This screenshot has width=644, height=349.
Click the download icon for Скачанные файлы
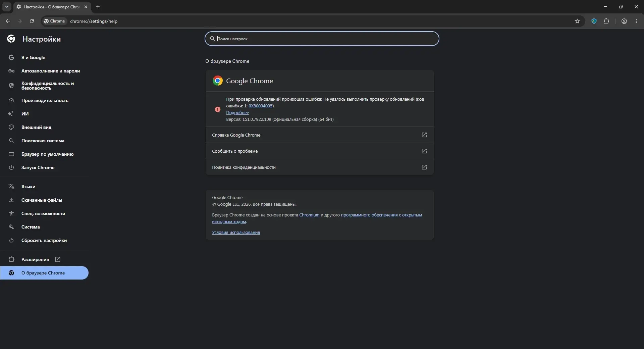click(11, 200)
